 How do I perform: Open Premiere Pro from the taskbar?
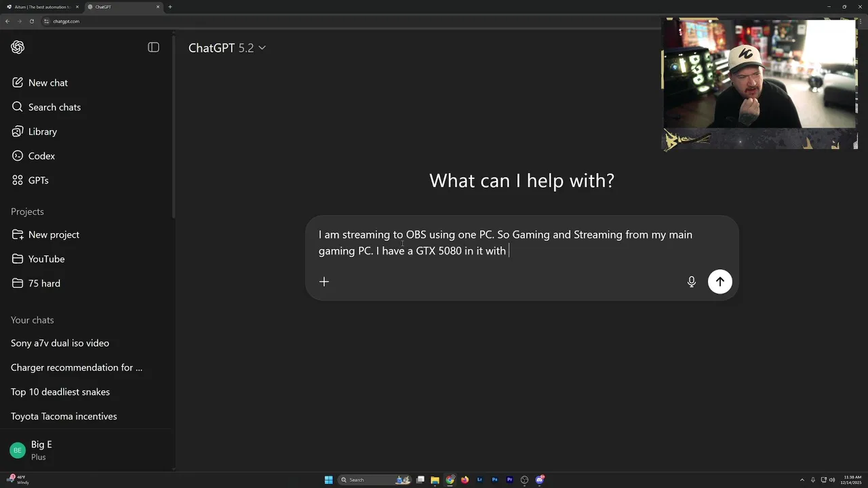click(509, 480)
